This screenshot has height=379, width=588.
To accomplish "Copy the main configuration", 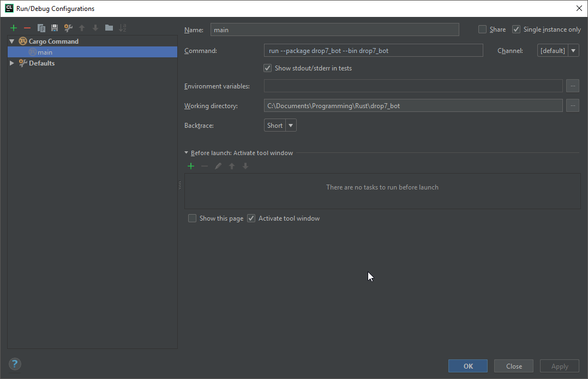I will tap(41, 27).
